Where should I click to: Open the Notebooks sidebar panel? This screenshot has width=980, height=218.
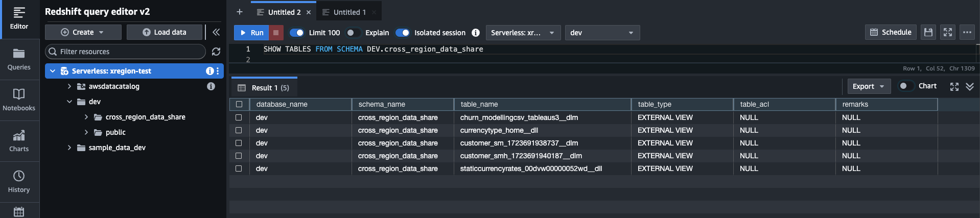pyautogui.click(x=19, y=100)
